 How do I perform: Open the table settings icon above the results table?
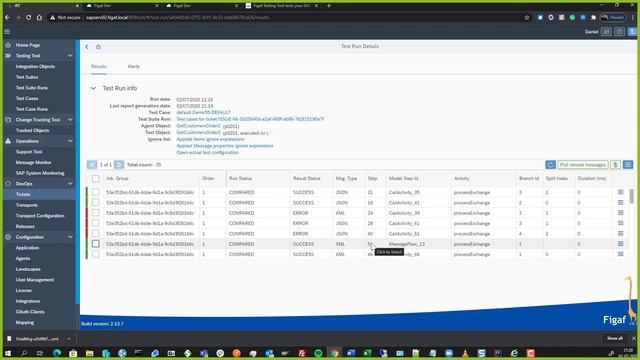point(628,164)
